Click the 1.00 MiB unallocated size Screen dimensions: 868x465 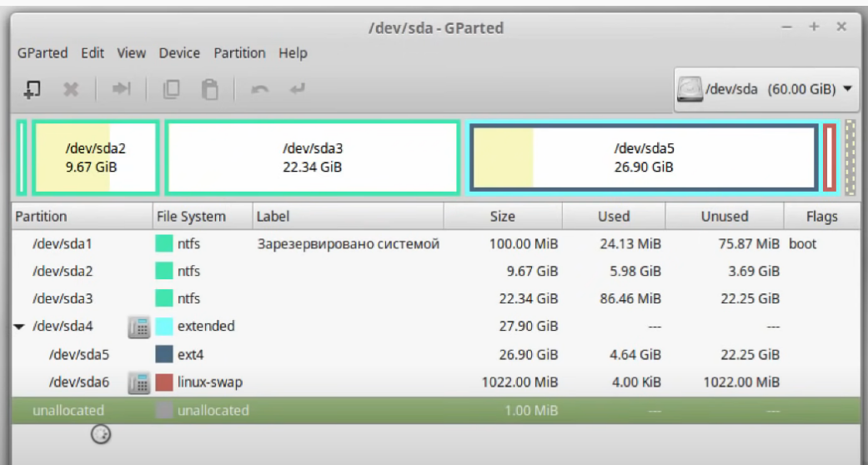click(x=531, y=410)
